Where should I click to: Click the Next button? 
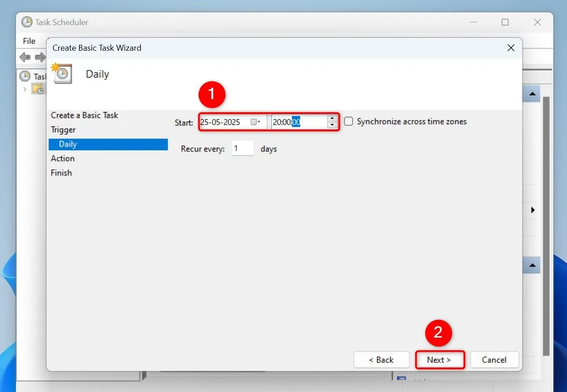pos(440,360)
